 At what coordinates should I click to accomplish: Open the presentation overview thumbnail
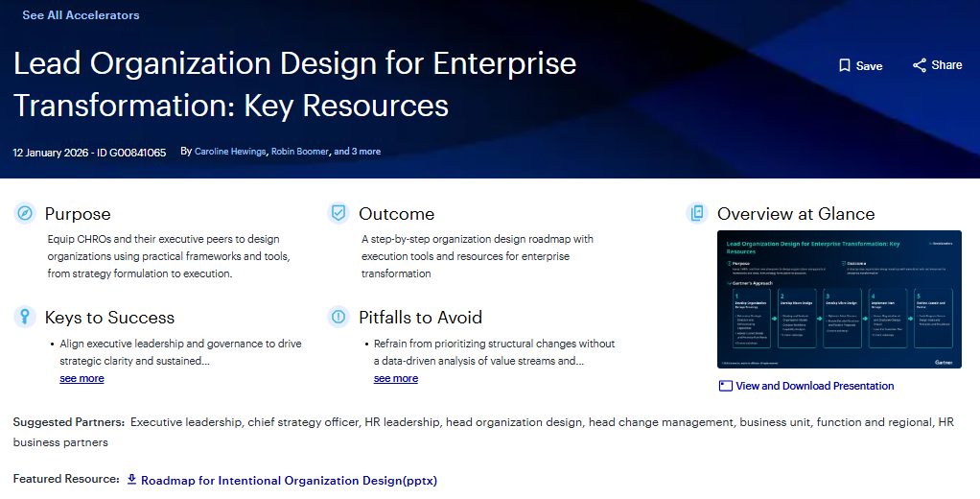point(839,299)
